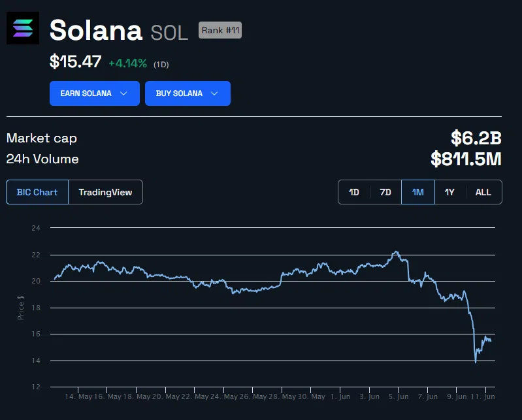Click the +4.14% daily change
The image size is (522, 420).
pos(127,63)
